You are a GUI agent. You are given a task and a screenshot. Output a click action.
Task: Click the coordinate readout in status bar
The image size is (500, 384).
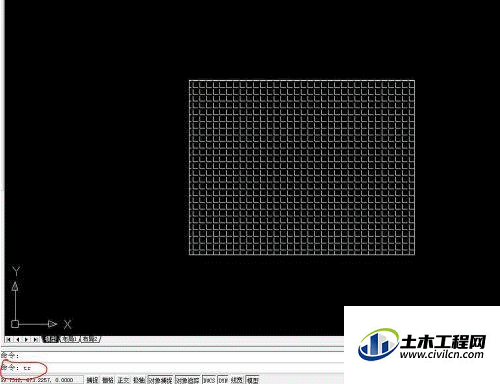point(41,380)
